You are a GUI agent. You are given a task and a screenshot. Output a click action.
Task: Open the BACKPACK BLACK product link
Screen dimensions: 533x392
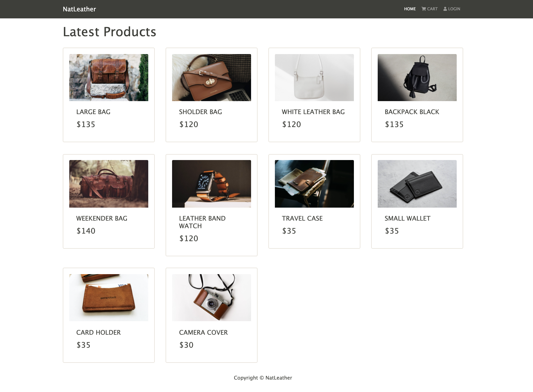coord(412,112)
